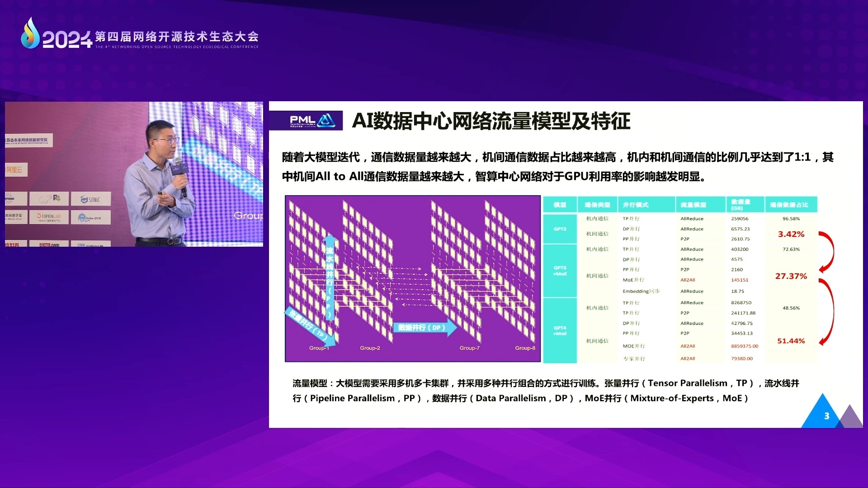Click the Embedding同步 cell
Image resolution: width=868 pixels, height=488 pixels.
641,291
